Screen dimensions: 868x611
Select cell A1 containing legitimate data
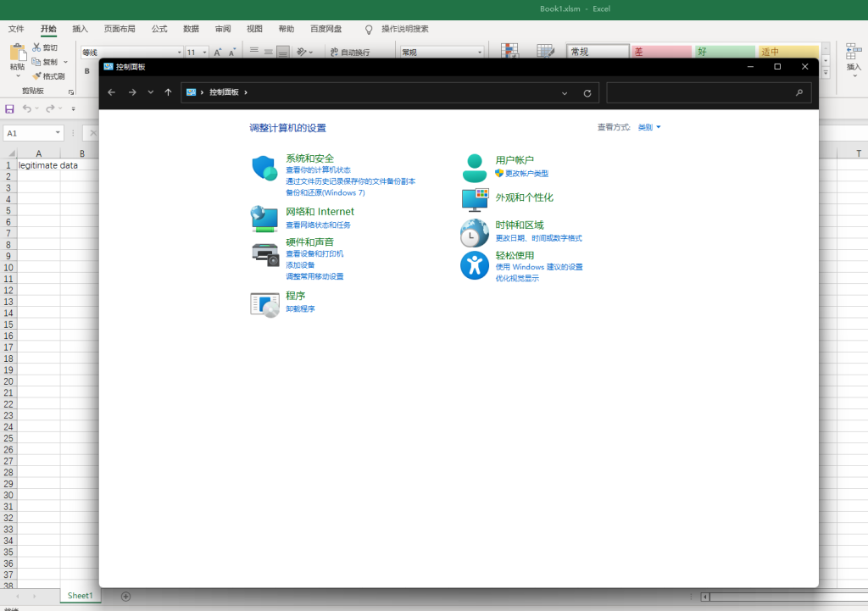point(39,165)
